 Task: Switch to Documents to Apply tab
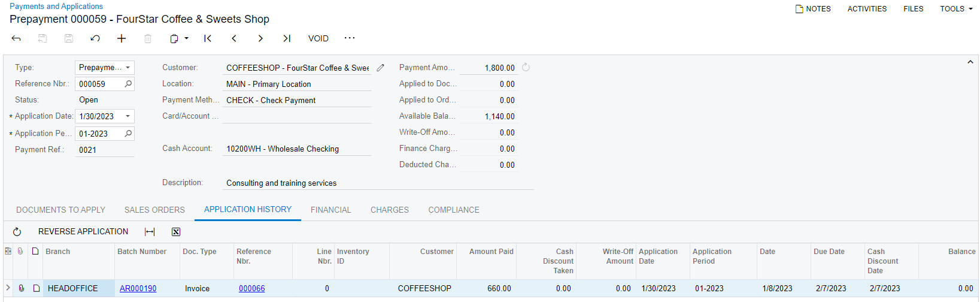point(60,210)
